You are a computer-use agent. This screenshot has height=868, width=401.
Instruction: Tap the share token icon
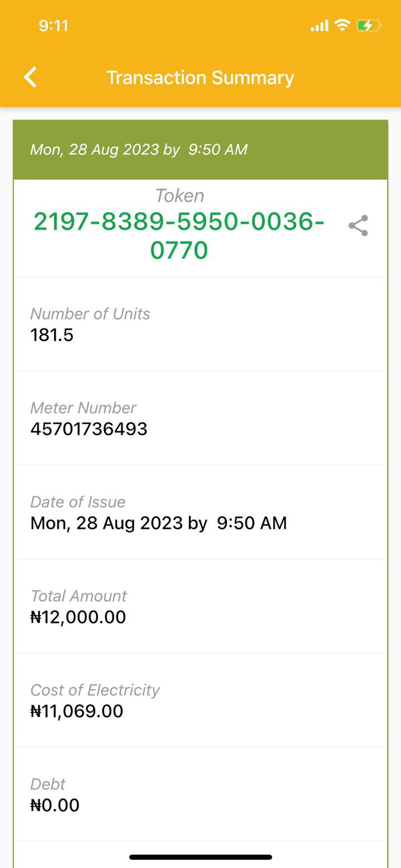(358, 226)
